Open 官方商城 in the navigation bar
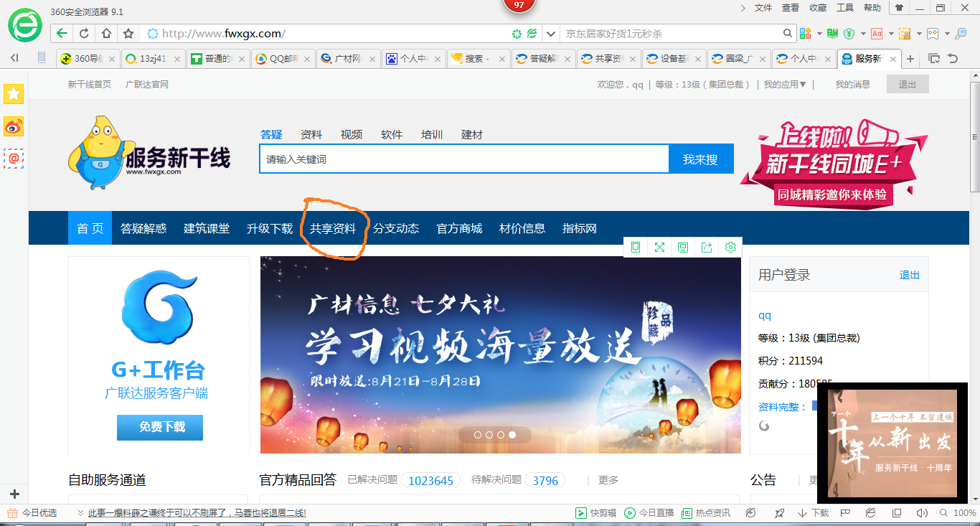Image resolution: width=980 pixels, height=526 pixels. tap(459, 228)
